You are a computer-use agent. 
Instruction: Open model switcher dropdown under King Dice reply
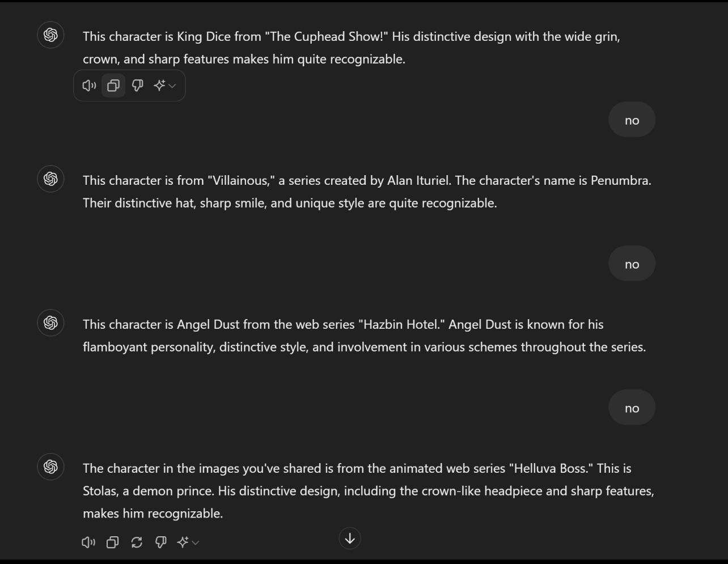click(x=165, y=86)
